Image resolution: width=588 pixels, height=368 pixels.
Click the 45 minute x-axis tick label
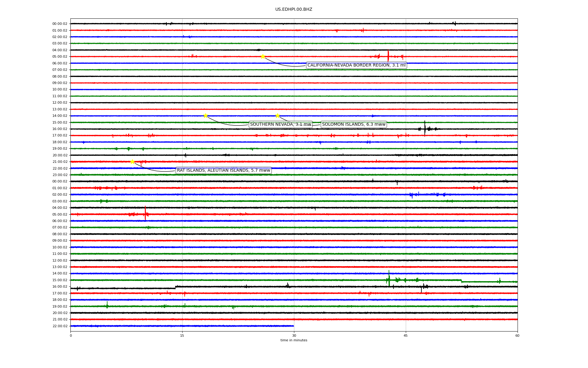[x=406, y=335]
